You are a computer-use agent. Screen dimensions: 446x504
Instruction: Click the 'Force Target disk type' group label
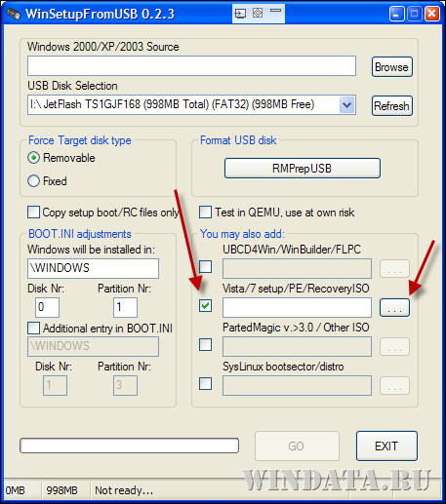80,140
